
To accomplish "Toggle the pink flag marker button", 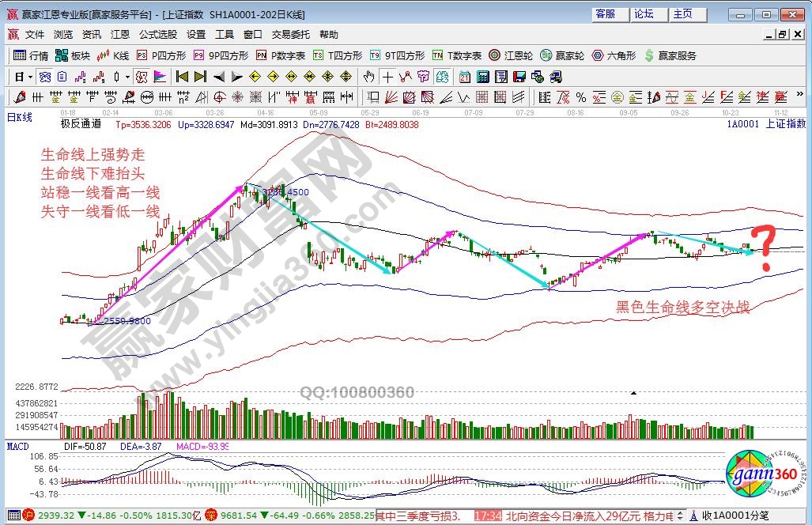I will [x=160, y=77].
